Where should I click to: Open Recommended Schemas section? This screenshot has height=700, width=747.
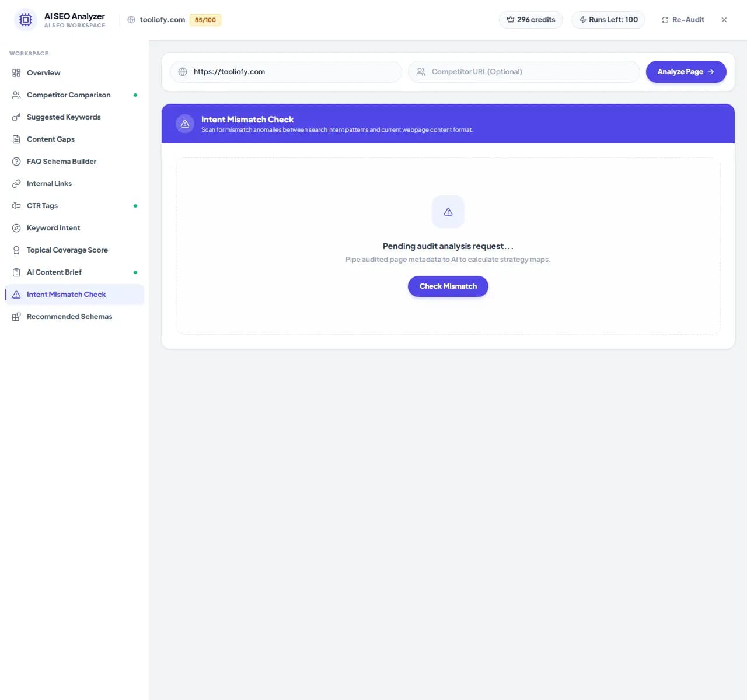74,317
